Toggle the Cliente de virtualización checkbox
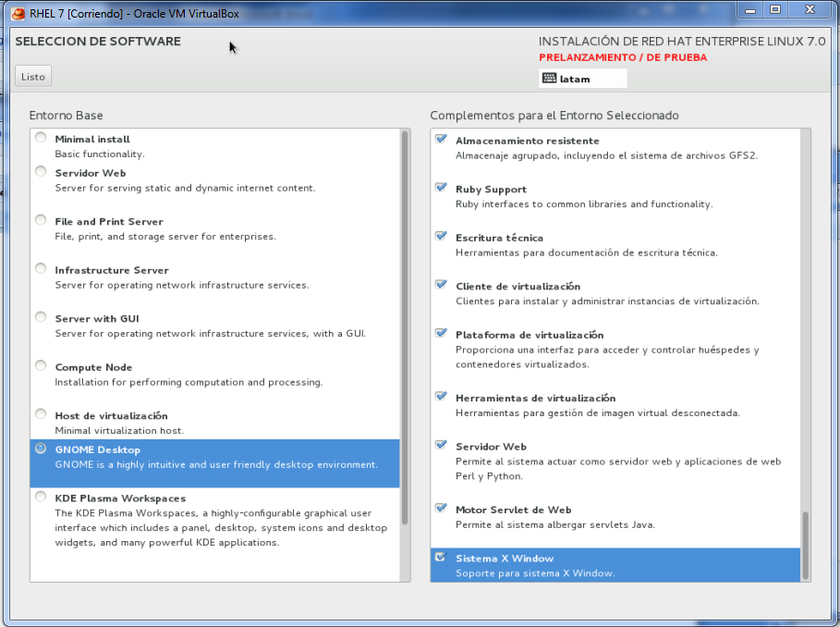840x627 pixels. [x=441, y=284]
